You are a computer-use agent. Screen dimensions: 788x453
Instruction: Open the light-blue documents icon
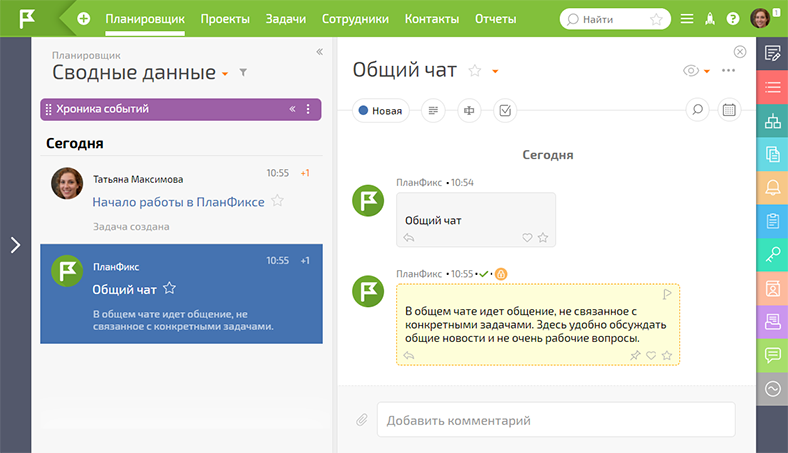point(772,154)
